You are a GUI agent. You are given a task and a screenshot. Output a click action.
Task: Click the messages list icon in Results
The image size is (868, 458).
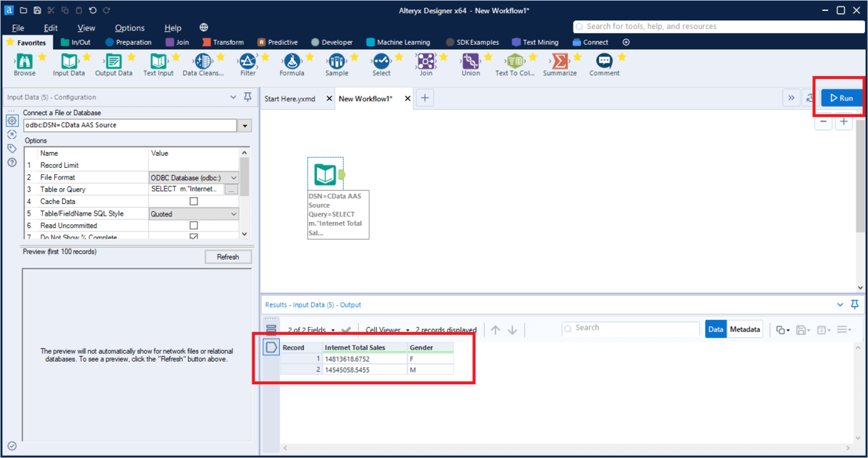click(271, 330)
